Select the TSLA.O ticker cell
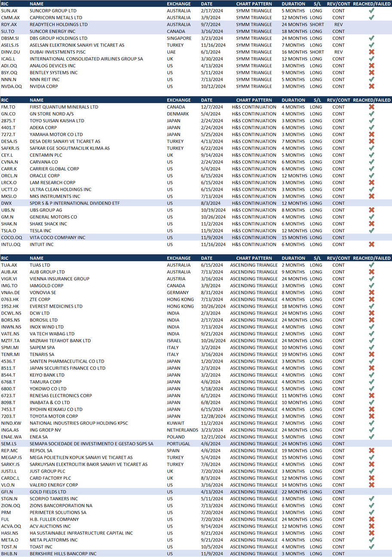 click(x=9, y=231)
